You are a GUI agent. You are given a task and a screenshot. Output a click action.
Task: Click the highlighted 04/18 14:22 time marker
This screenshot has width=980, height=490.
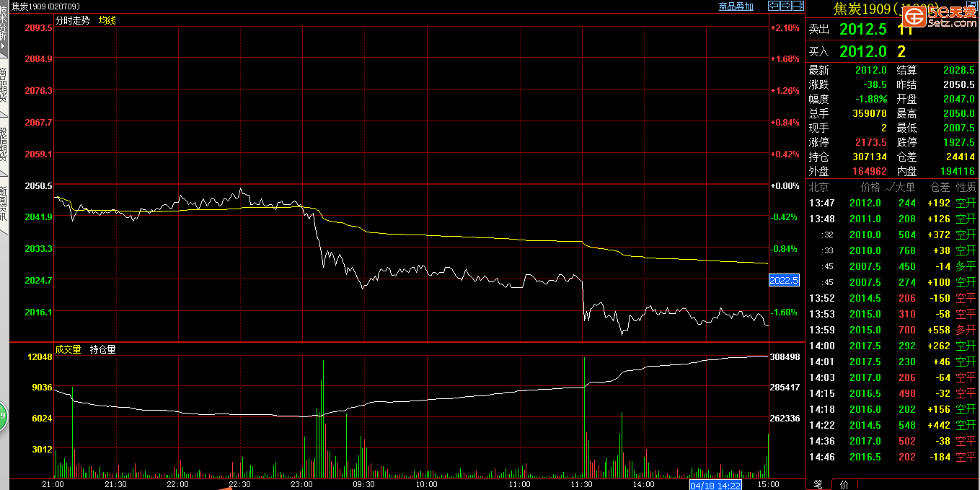[715, 485]
